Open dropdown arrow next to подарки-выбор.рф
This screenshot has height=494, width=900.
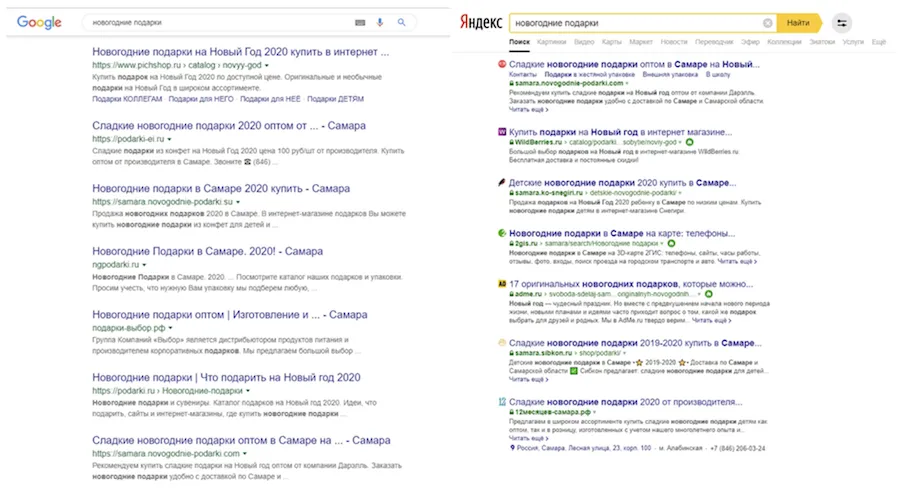click(170, 328)
